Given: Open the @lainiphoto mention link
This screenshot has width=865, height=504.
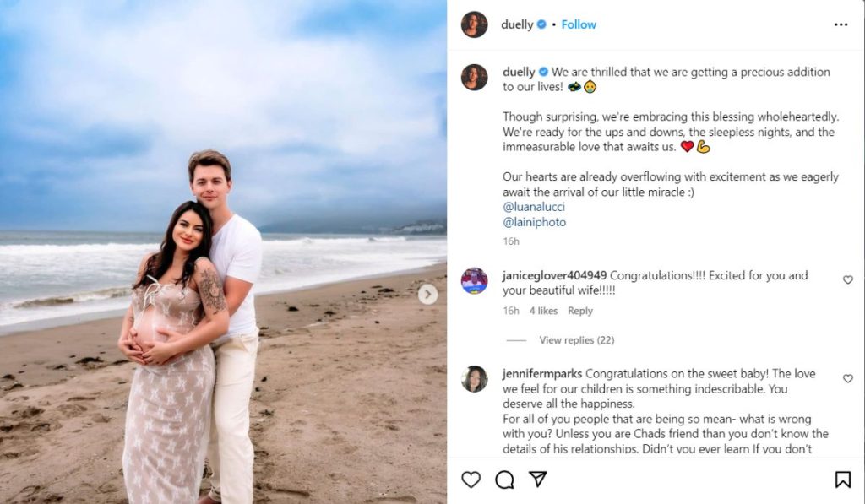Looking at the screenshot, I should pyautogui.click(x=534, y=222).
